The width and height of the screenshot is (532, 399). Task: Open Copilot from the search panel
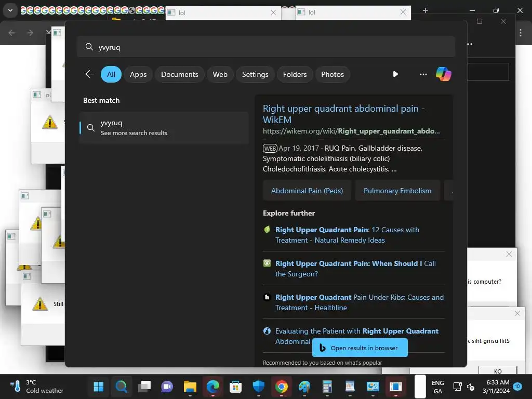[444, 74]
